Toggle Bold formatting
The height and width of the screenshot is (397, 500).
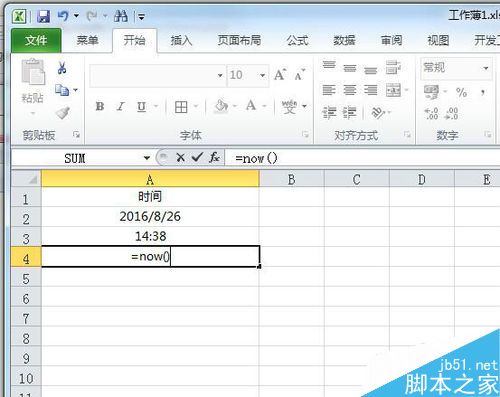100,107
